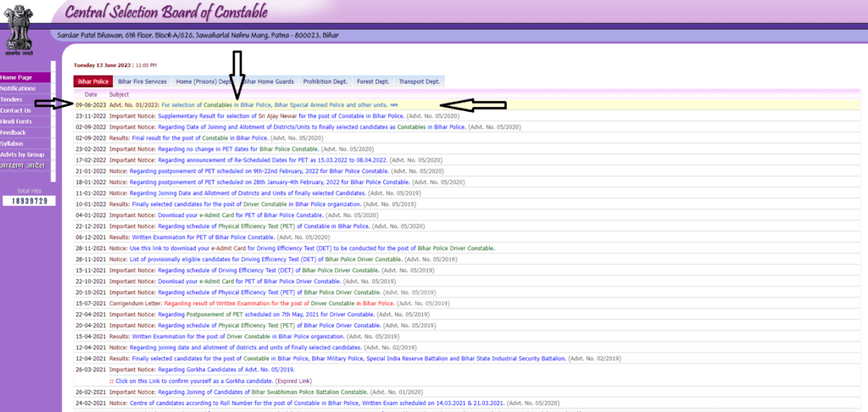
Task: Select the Bihar Police tab
Action: click(x=93, y=81)
